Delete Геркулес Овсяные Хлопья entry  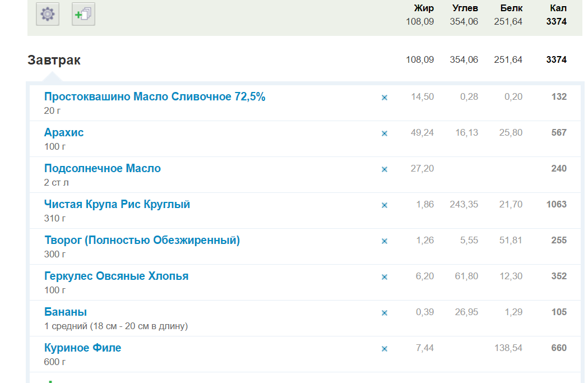pos(385,277)
